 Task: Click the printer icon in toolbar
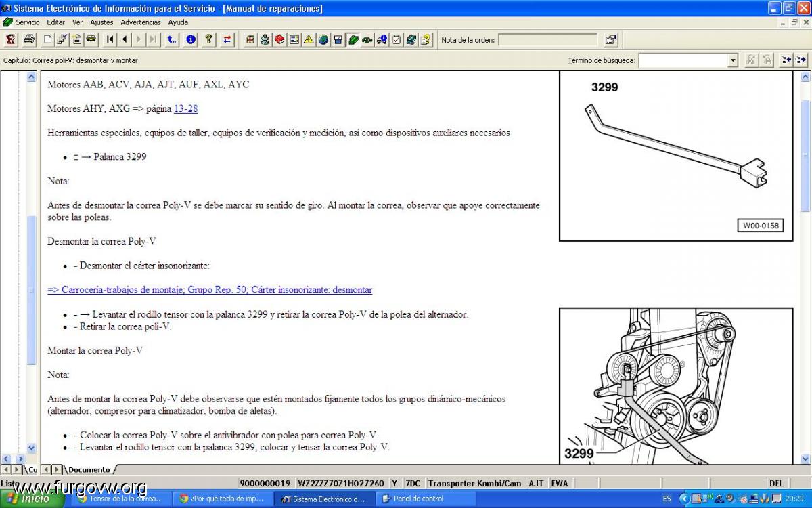coord(29,39)
